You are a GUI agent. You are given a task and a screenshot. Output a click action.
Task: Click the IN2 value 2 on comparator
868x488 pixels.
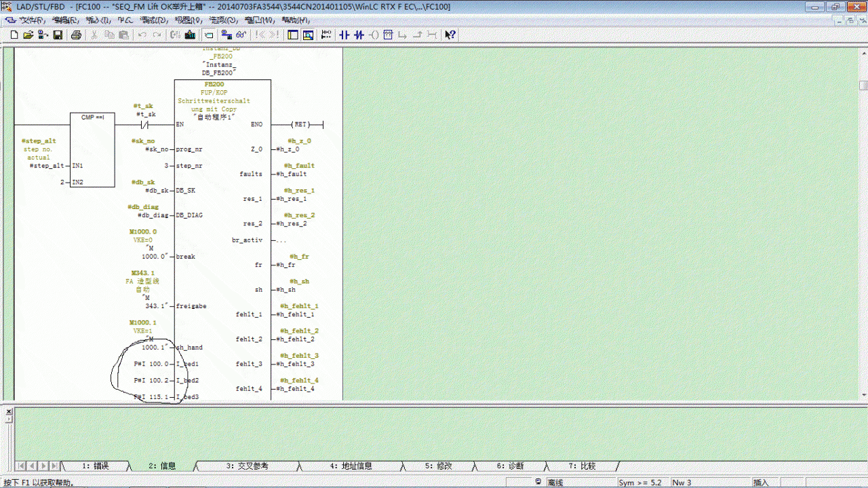(x=62, y=182)
